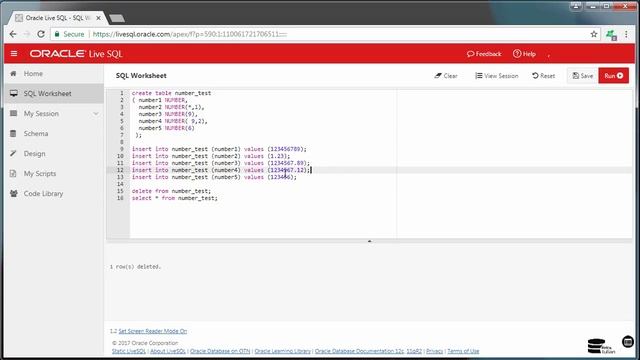The height and width of the screenshot is (360, 640).
Task: Save the worksheet
Action: click(582, 76)
